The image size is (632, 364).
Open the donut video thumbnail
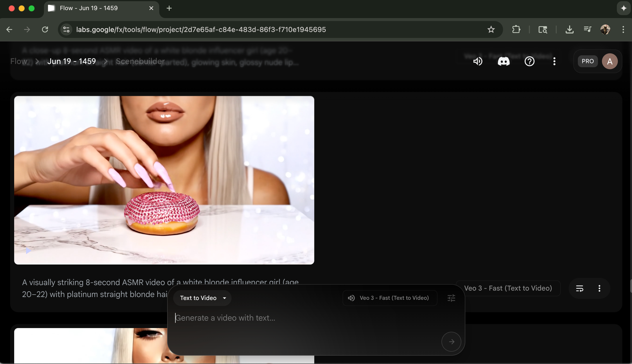pos(164,180)
